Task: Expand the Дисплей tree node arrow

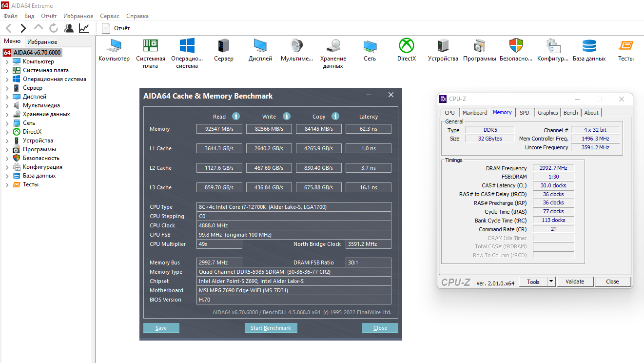Action: click(7, 97)
